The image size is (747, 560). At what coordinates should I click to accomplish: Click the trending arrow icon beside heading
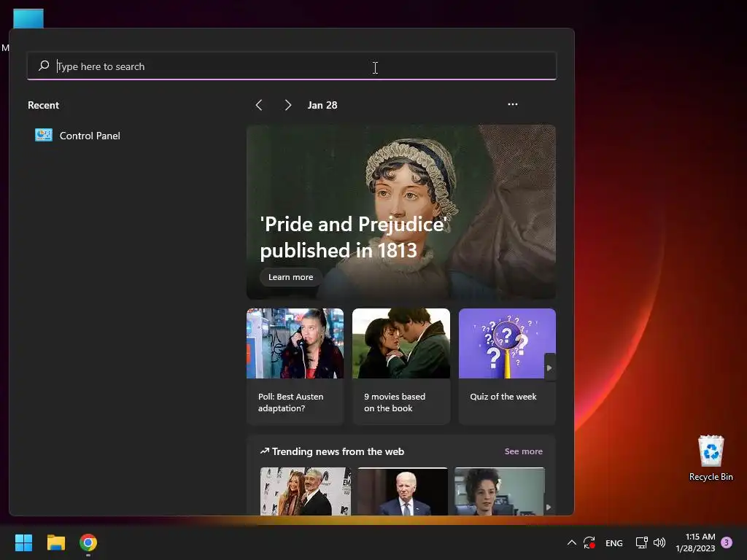[x=265, y=451]
